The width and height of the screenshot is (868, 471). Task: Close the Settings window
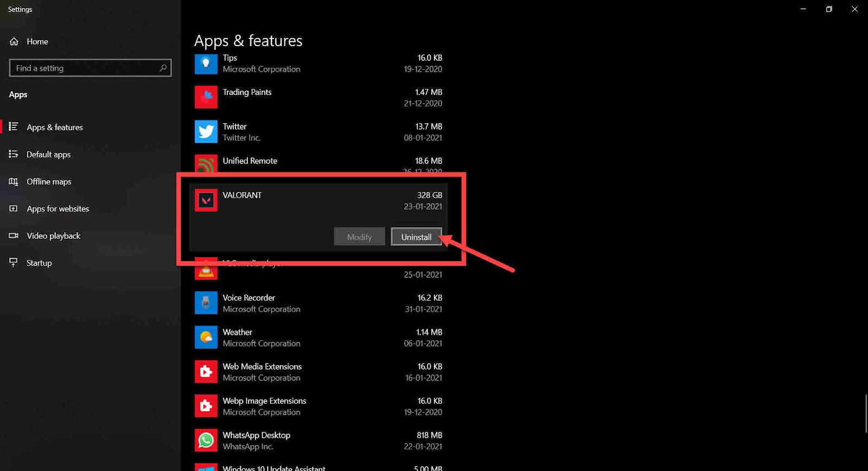854,9
